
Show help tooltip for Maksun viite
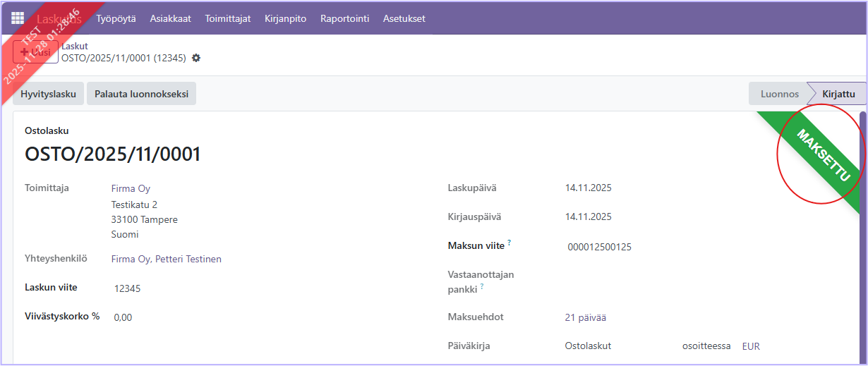tap(509, 243)
